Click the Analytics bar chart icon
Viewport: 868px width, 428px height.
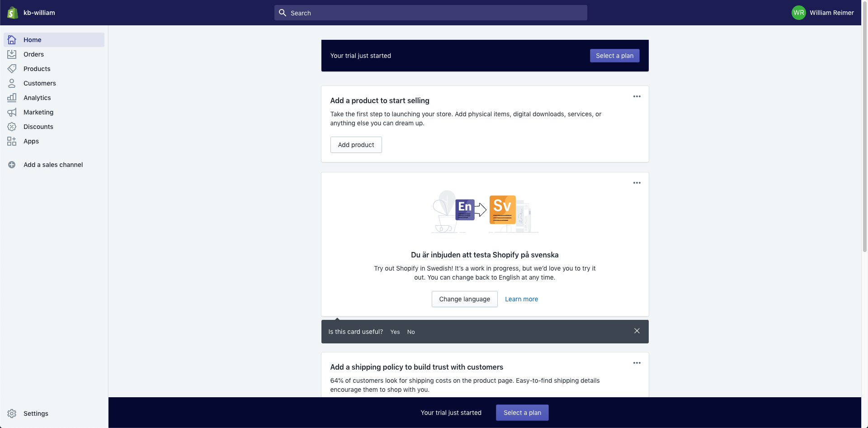tap(12, 98)
